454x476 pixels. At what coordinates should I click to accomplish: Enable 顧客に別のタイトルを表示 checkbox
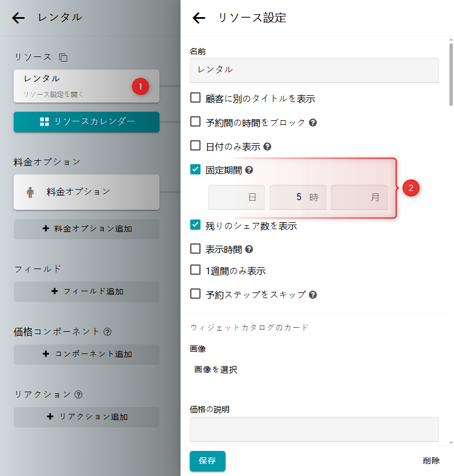(x=195, y=98)
